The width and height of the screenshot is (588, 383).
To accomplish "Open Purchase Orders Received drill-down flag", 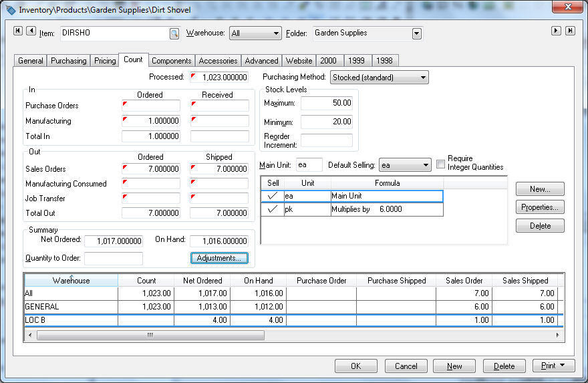I will pyautogui.click(x=194, y=104).
